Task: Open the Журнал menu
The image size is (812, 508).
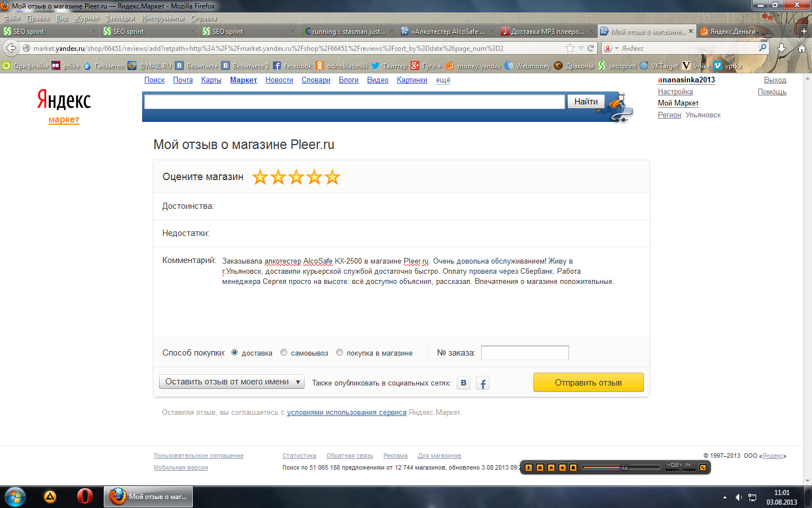Action: [x=86, y=18]
